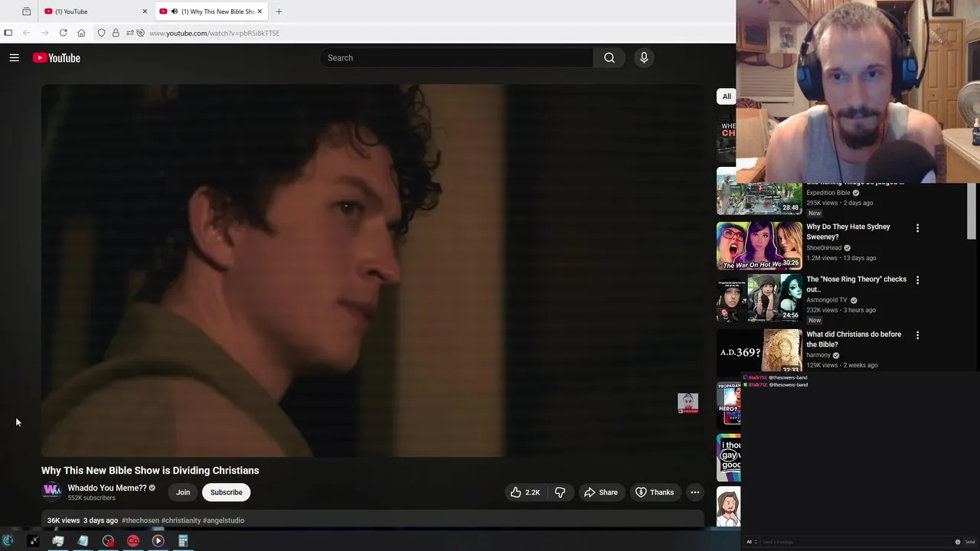Open title What did Christians do before the Bible?
Viewport: 980px width, 551px height.
click(854, 339)
